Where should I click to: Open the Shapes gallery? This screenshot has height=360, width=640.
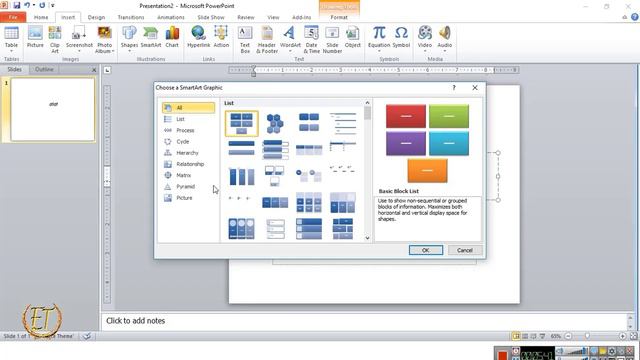click(x=129, y=39)
